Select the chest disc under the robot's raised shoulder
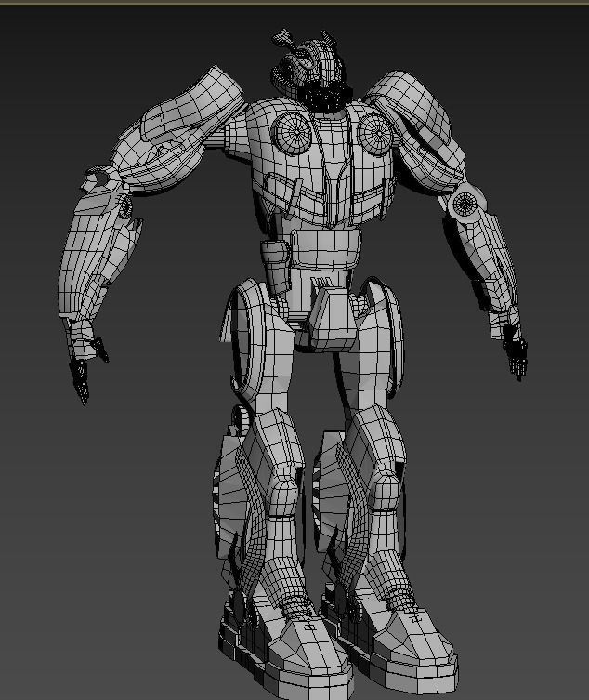 [292, 132]
